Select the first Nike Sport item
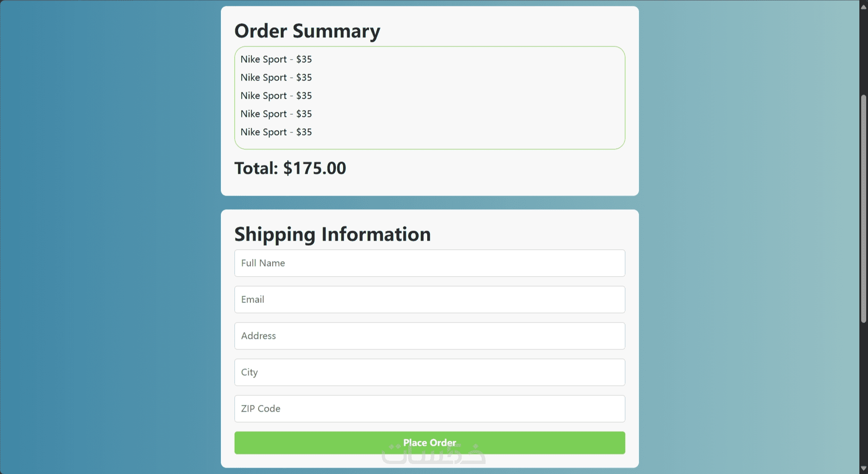 [276, 59]
